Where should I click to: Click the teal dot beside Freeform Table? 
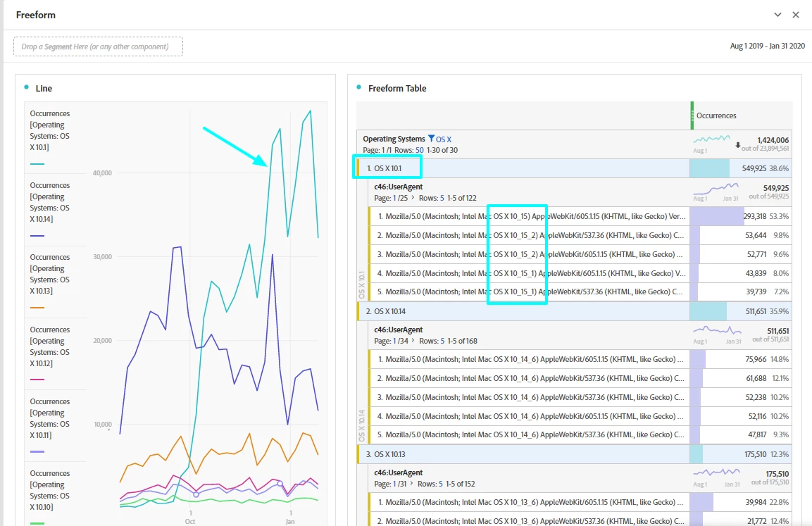[359, 87]
